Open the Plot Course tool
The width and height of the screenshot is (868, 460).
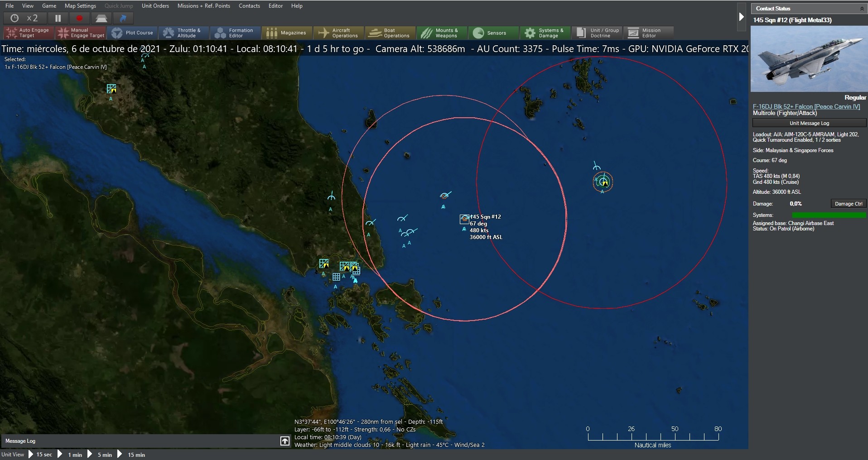pyautogui.click(x=132, y=33)
